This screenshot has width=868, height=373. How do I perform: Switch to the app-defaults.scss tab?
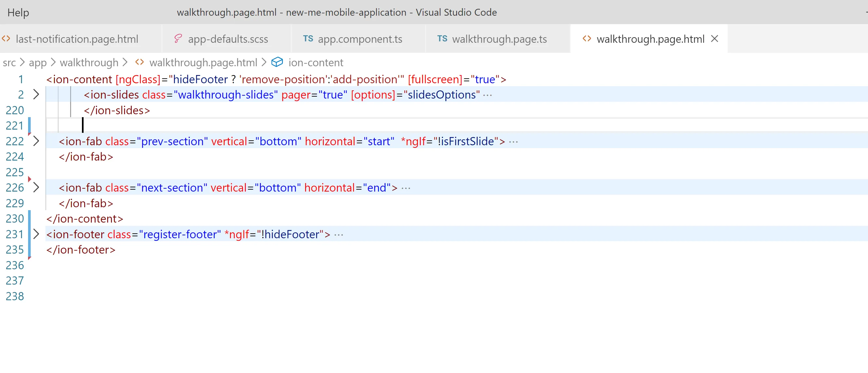(x=228, y=39)
